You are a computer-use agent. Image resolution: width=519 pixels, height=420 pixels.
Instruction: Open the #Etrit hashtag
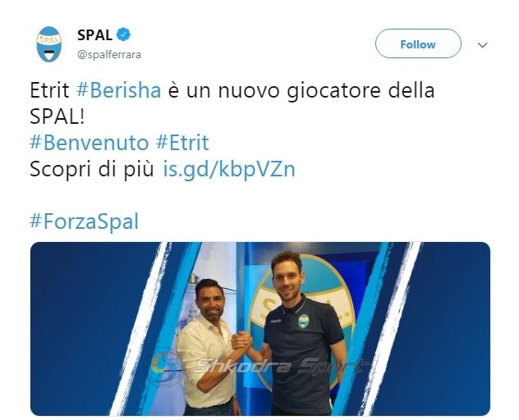pyautogui.click(x=182, y=143)
